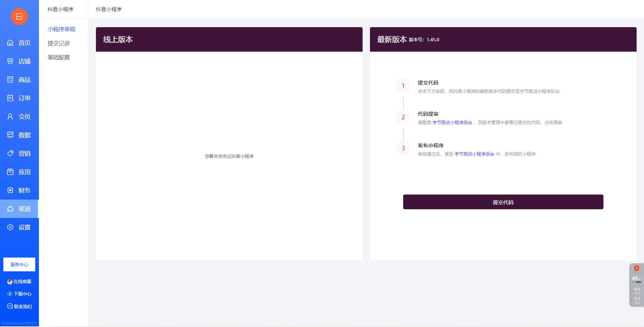Go to 店铺 menu label
Viewport: 644px width, 327px height.
[x=24, y=61]
